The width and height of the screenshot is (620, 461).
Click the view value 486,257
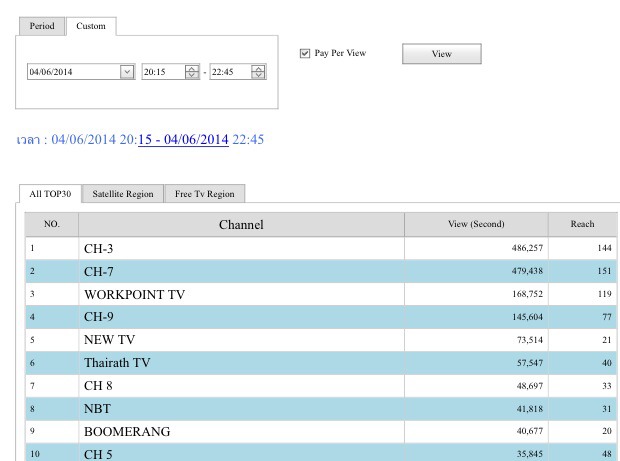[x=527, y=248]
